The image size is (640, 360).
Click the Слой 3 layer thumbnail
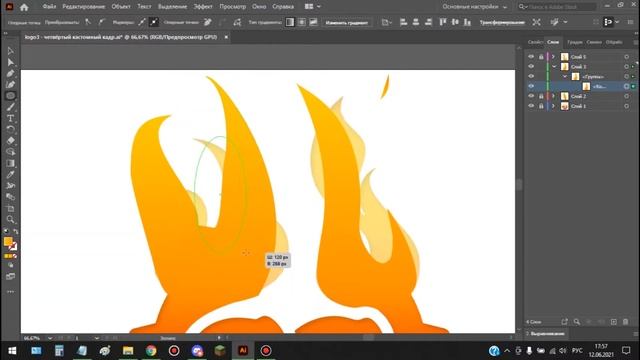564,67
